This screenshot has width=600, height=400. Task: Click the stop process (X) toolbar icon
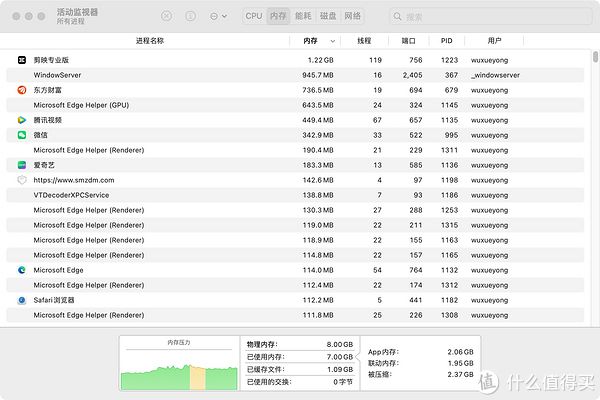coord(165,16)
